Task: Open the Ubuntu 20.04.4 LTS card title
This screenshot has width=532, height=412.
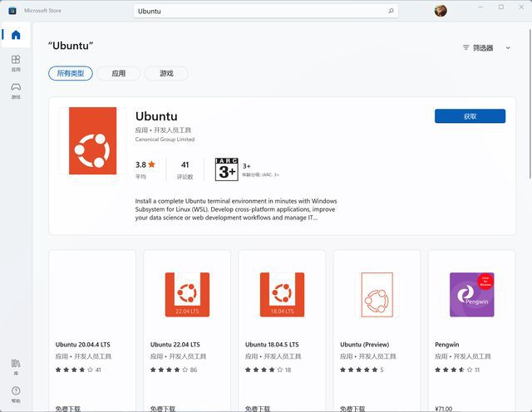Action: 84,345
